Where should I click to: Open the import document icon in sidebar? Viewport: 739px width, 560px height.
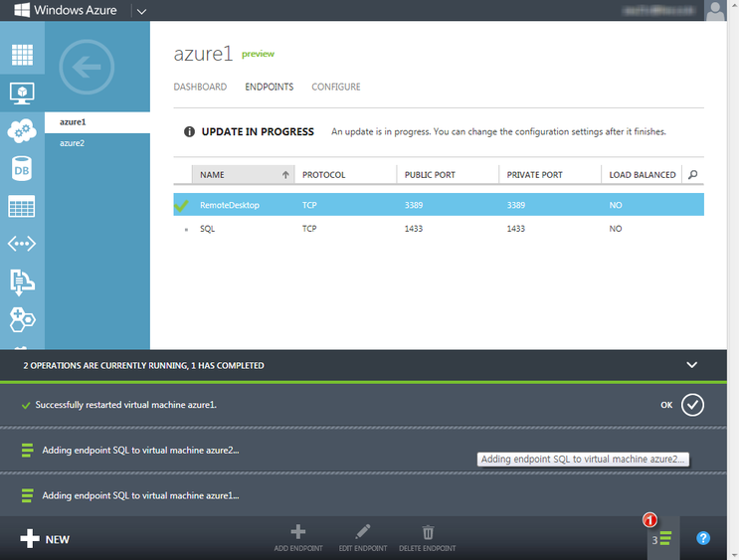[x=22, y=282]
